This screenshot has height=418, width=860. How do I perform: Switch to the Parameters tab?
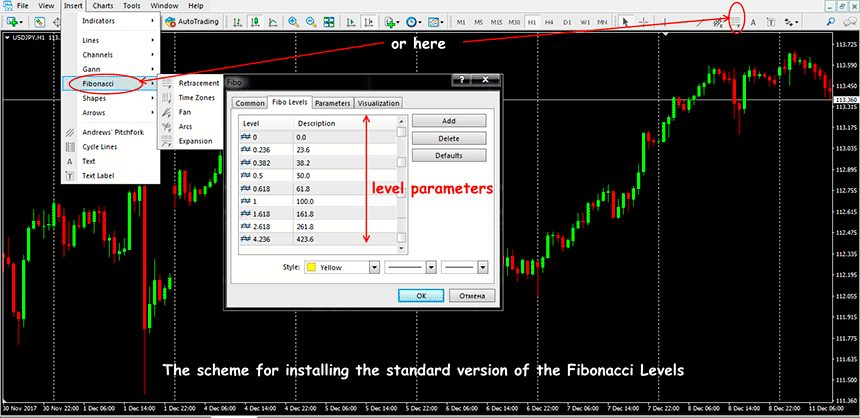pyautogui.click(x=333, y=103)
